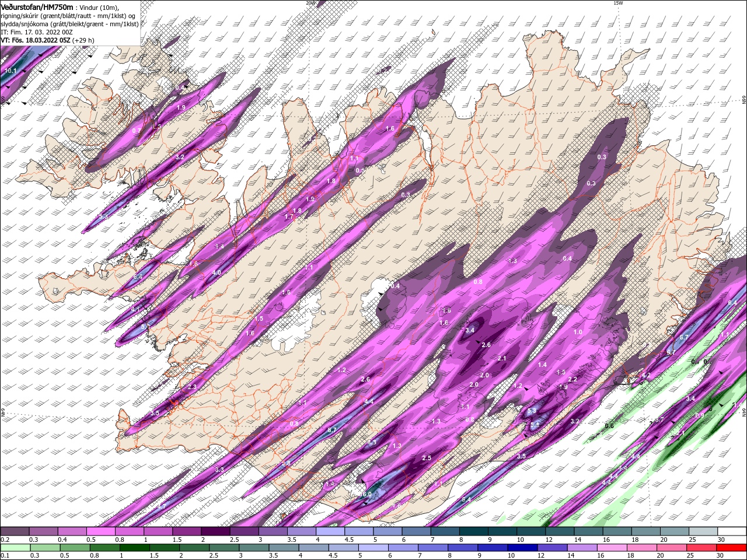747x560 pixels.
Task: Select the 4.0 value label on the map
Action: click(217, 272)
